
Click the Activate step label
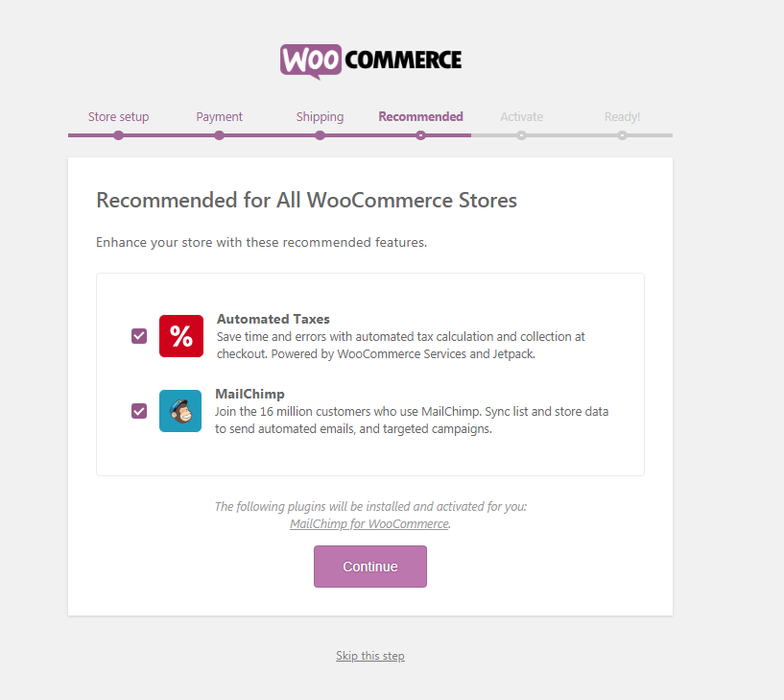pos(521,117)
